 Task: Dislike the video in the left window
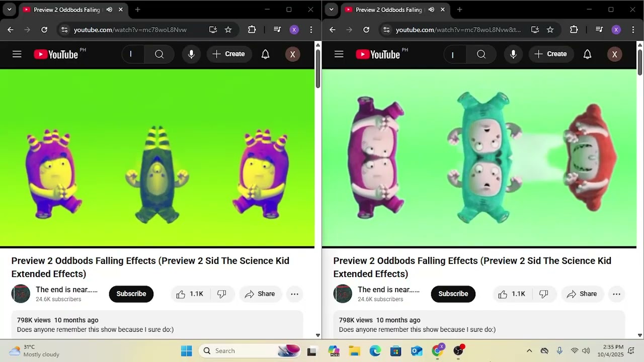pos(222,294)
